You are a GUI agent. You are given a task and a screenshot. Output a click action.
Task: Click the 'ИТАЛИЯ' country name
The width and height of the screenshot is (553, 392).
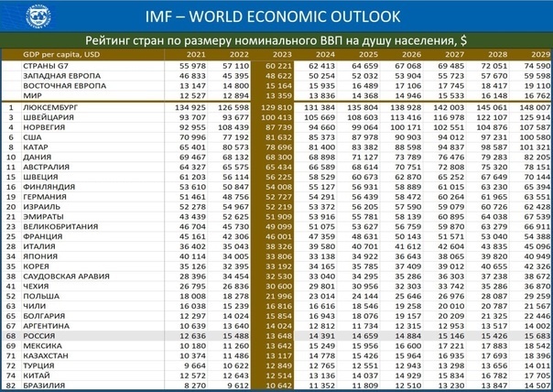coord(39,246)
